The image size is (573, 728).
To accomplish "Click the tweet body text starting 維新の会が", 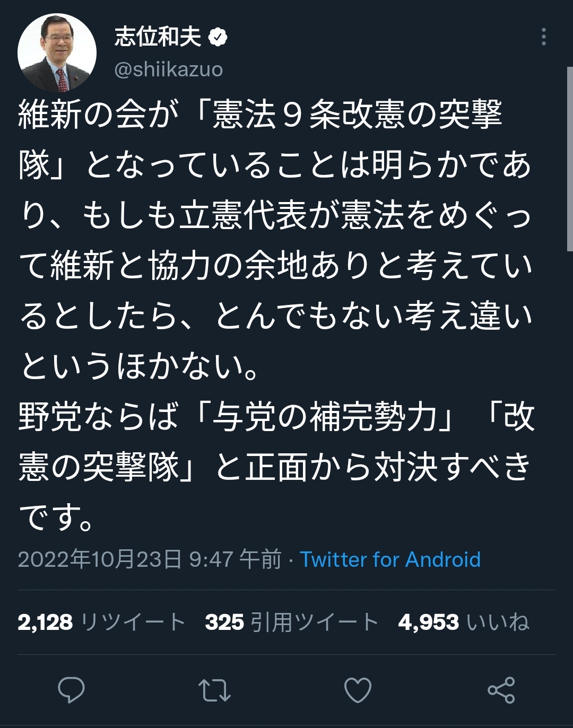I will [x=276, y=240].
